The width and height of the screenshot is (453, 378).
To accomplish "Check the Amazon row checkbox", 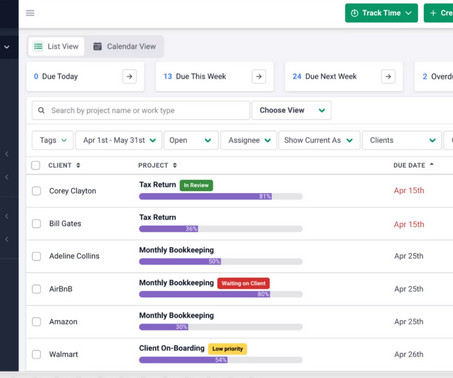I will click(x=36, y=322).
